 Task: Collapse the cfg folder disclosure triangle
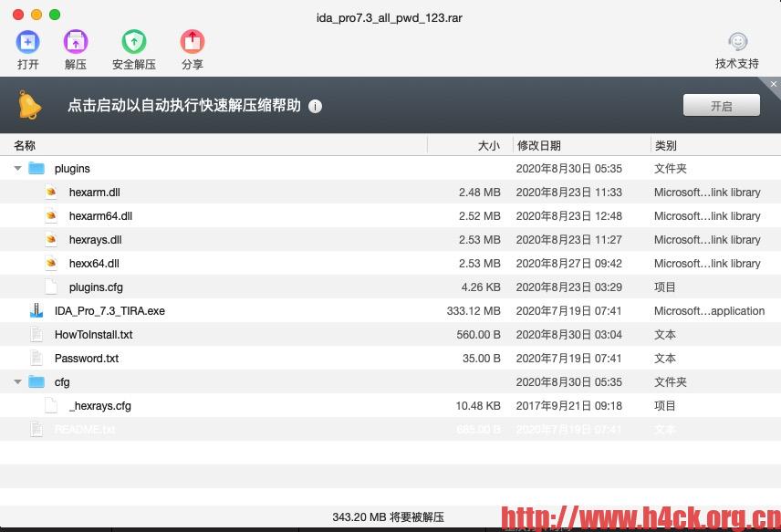coord(18,382)
